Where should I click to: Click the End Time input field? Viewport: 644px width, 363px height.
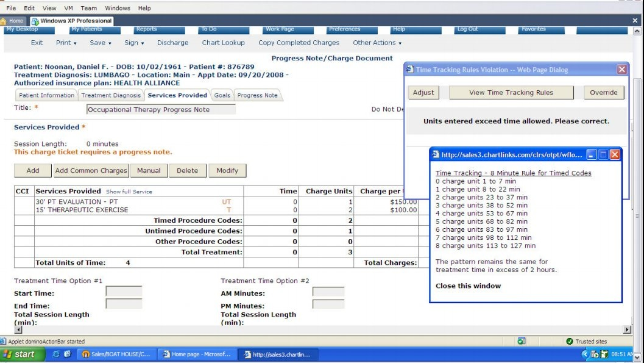(x=124, y=304)
